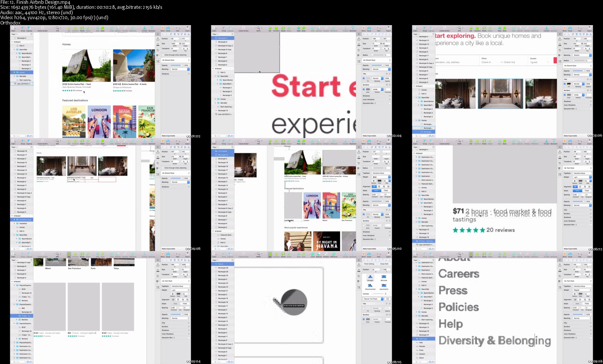
Task: Choose the Disconnected point type icon
Action: pyautogui.click(x=370, y=286)
